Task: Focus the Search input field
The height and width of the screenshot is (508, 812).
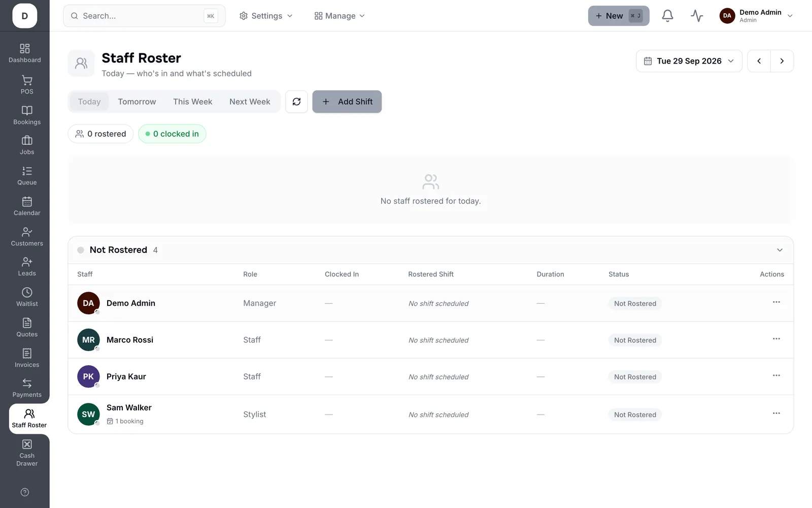Action: [x=144, y=16]
